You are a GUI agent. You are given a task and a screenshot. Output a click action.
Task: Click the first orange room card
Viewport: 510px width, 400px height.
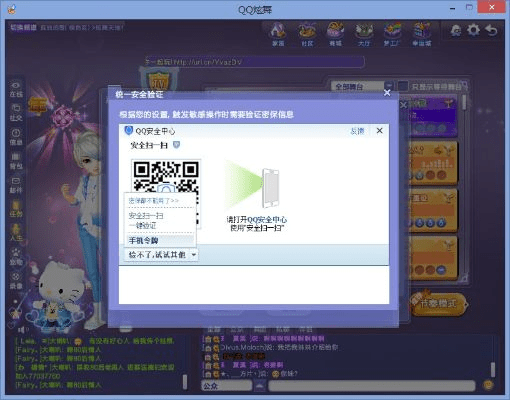[433, 163]
